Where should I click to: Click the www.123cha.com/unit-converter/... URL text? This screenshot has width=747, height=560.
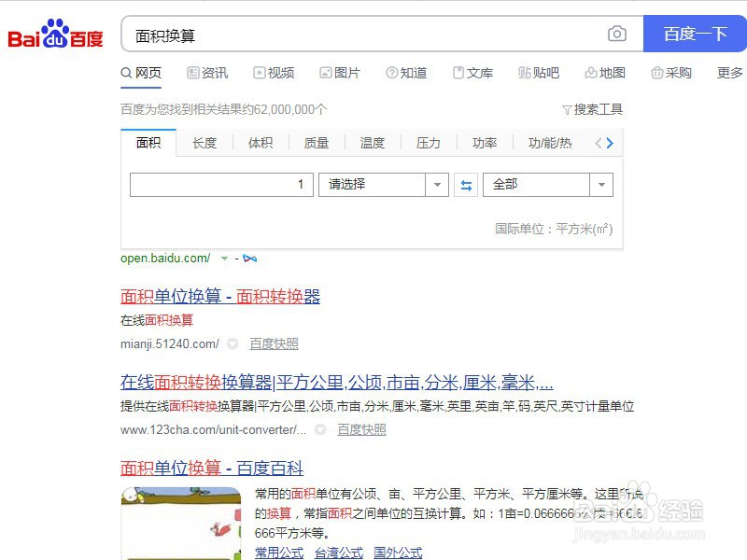[214, 429]
